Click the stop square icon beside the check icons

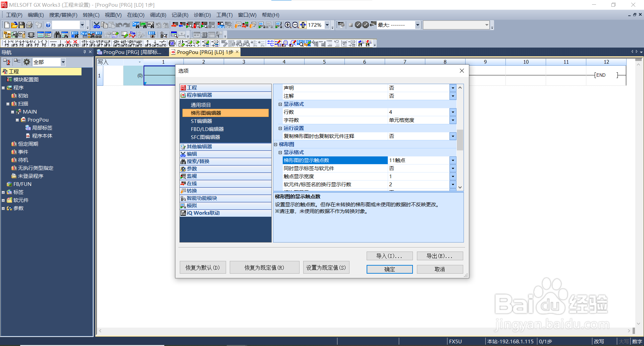point(351,25)
